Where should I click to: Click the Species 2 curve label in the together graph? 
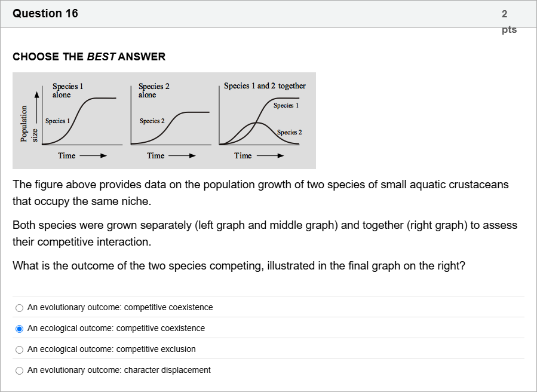[x=289, y=132]
